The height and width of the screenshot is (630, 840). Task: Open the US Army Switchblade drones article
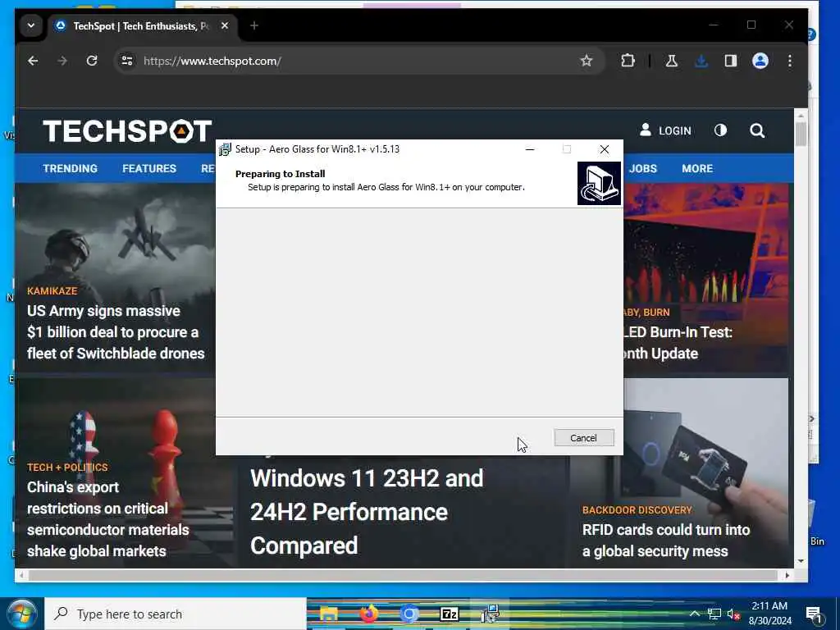(x=116, y=332)
